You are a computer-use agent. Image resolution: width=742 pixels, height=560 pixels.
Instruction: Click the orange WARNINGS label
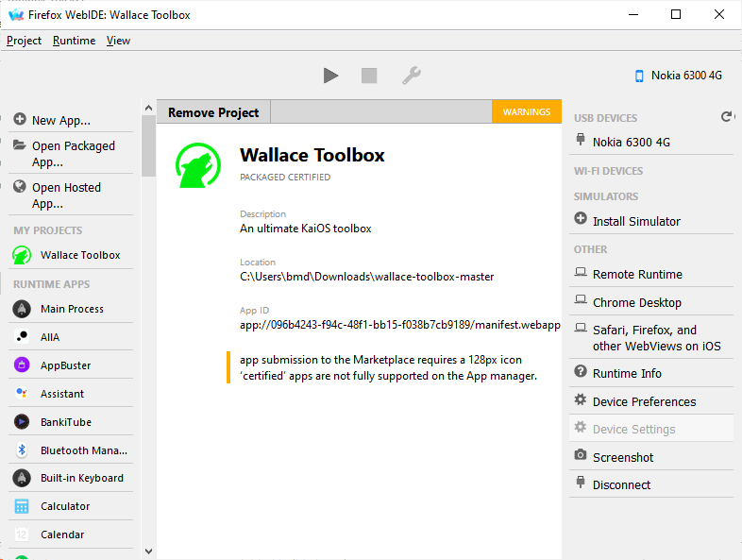(x=527, y=111)
